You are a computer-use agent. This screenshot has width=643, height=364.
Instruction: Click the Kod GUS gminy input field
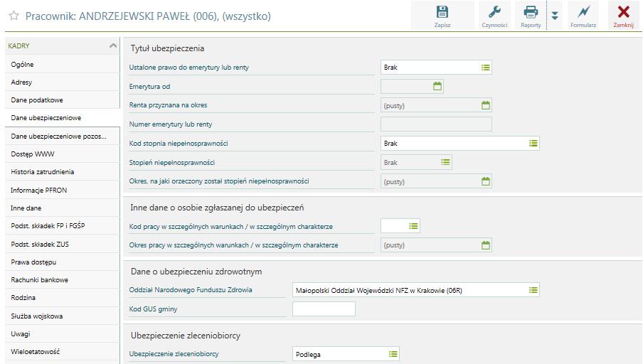tap(324, 309)
